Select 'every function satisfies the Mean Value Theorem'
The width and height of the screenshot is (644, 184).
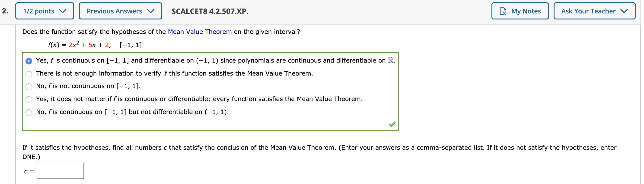tap(29, 99)
